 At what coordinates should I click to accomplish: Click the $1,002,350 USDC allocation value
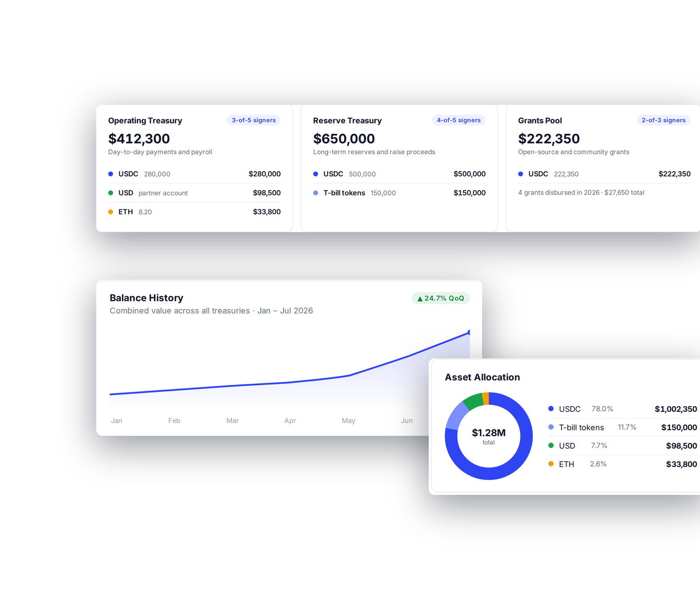click(675, 409)
